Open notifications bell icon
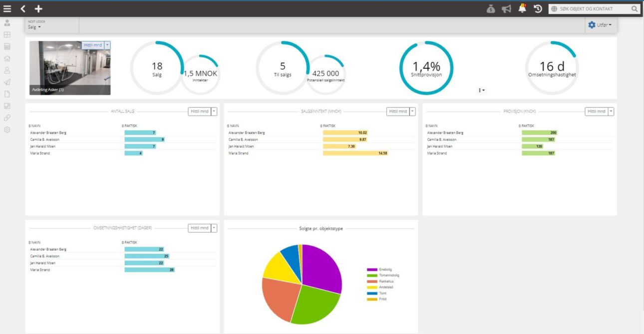This screenshot has height=334, width=644. click(x=522, y=8)
